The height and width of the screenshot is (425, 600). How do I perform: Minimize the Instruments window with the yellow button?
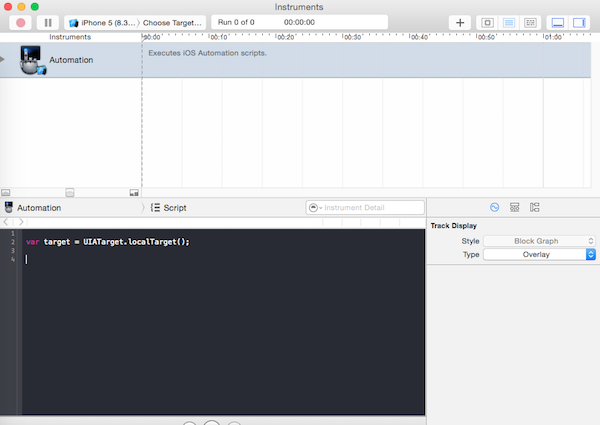pyautogui.click(x=21, y=7)
